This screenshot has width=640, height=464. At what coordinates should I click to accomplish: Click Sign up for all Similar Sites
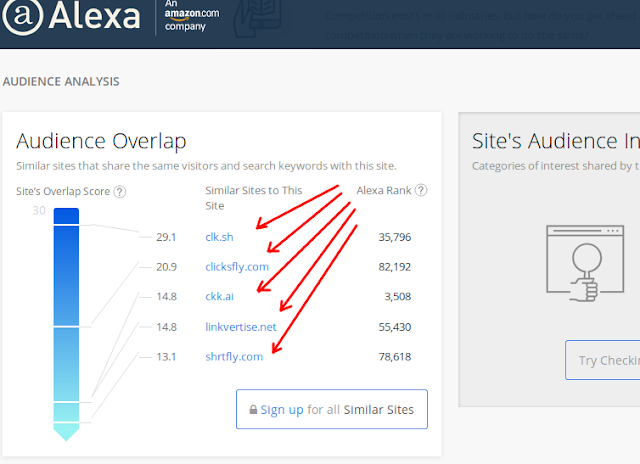(x=332, y=409)
